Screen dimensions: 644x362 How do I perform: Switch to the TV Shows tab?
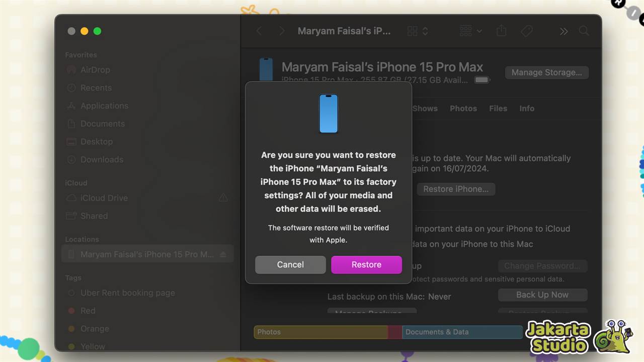tap(425, 109)
